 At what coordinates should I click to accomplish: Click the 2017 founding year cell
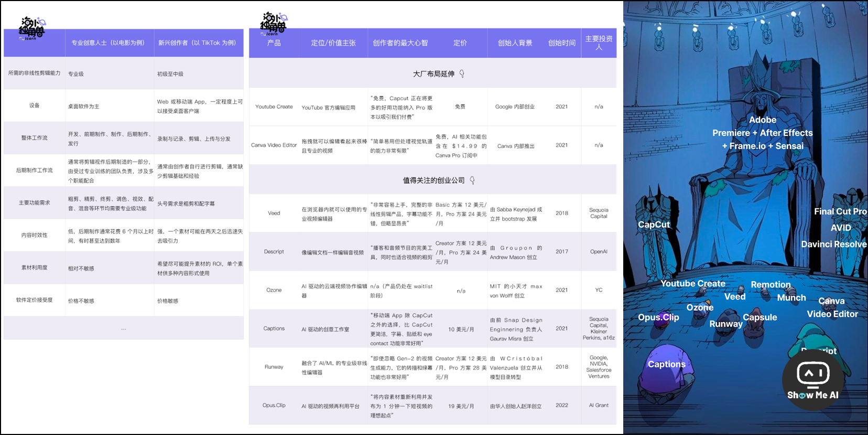point(562,252)
